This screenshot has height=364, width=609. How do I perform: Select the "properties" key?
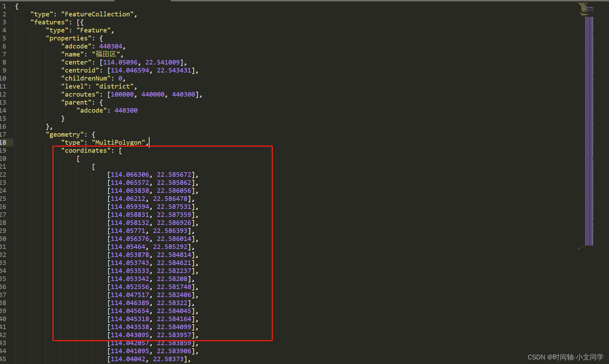pyautogui.click(x=68, y=38)
